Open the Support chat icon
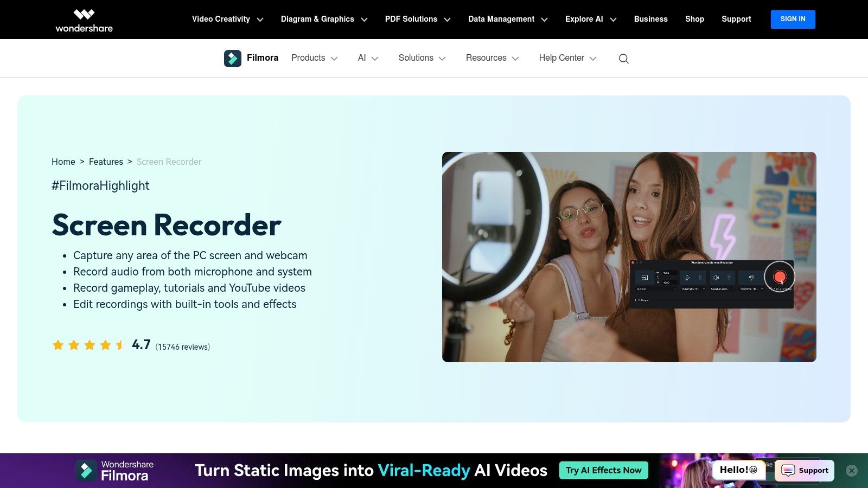The height and width of the screenshot is (488, 868). 805,470
